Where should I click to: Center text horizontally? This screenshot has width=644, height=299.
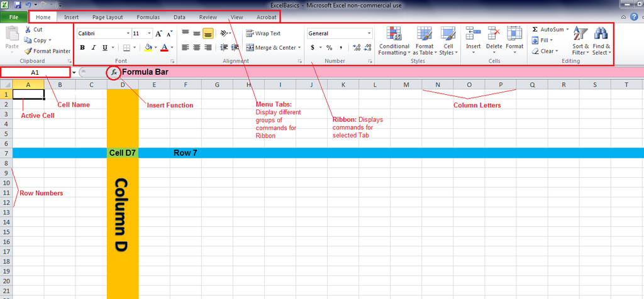[x=197, y=48]
